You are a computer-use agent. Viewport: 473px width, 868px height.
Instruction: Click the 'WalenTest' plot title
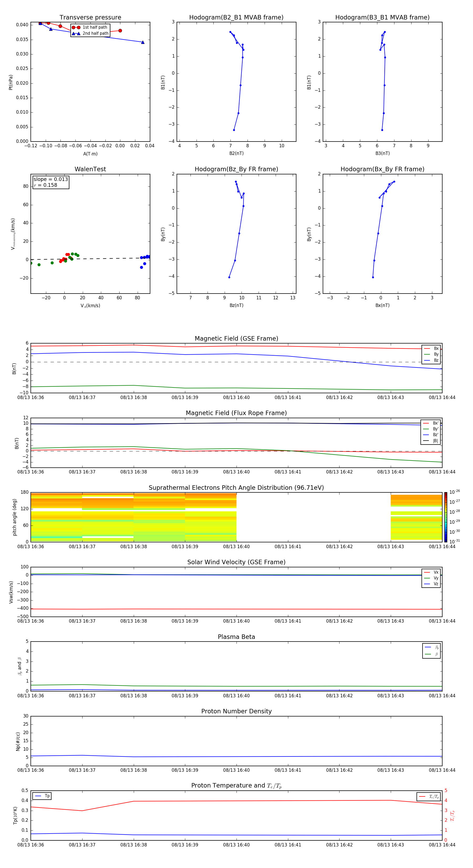(x=90, y=169)
